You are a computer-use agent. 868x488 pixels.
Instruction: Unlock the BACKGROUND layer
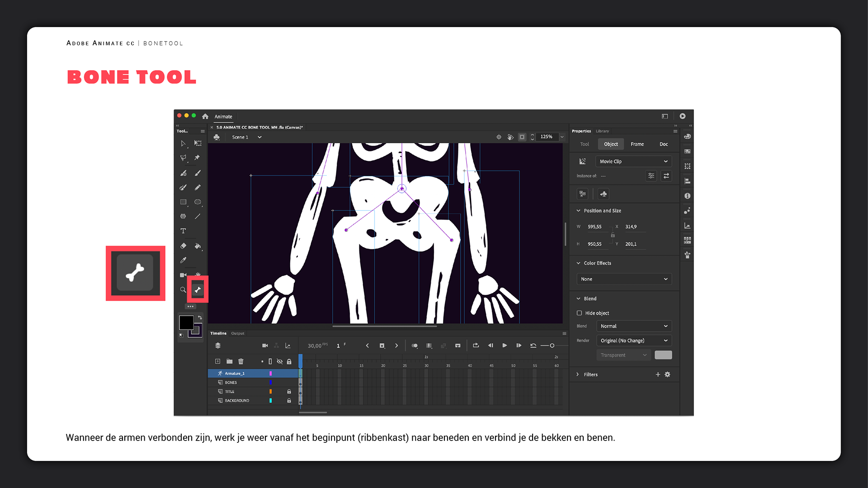[289, 400]
